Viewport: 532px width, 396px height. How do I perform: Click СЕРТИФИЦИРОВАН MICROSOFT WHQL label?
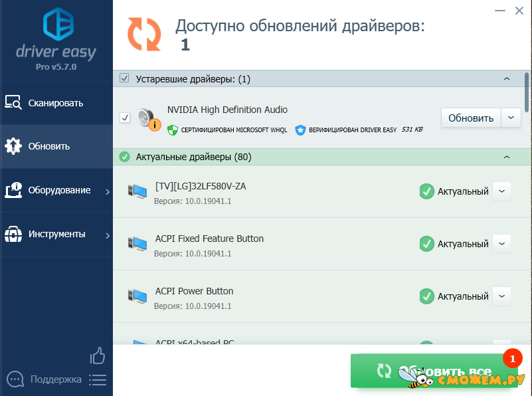coord(234,130)
